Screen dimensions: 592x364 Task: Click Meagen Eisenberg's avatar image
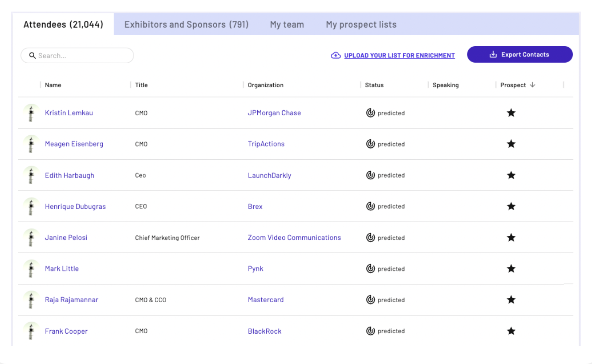pyautogui.click(x=31, y=144)
